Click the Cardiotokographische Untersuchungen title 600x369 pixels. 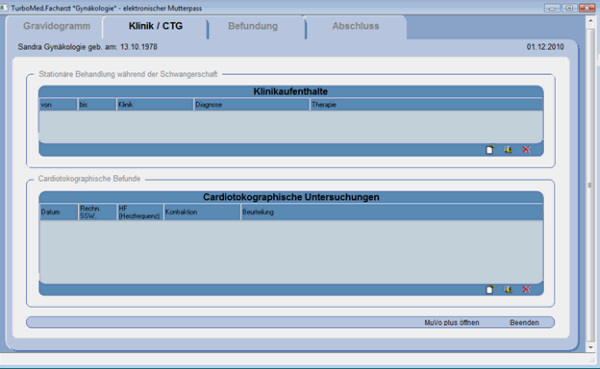click(291, 197)
